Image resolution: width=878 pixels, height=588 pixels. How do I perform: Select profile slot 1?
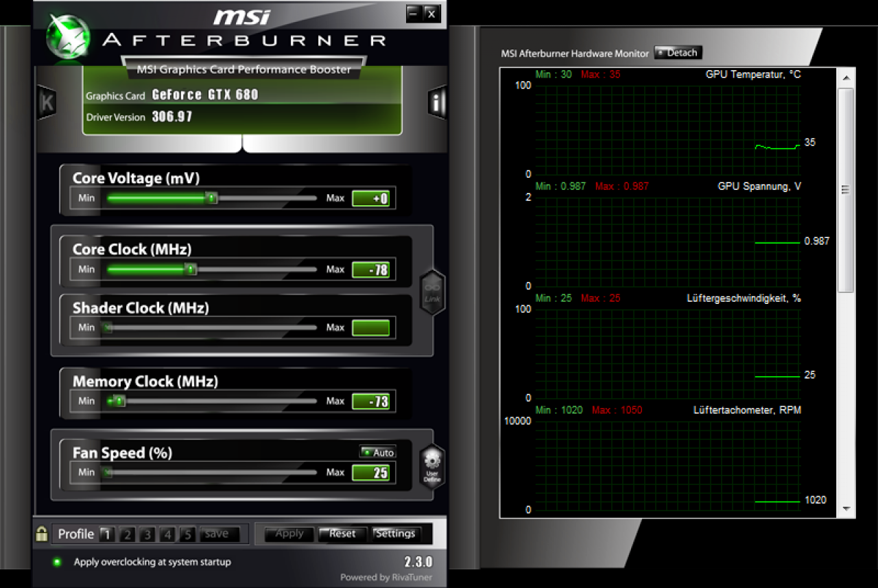[x=106, y=534]
